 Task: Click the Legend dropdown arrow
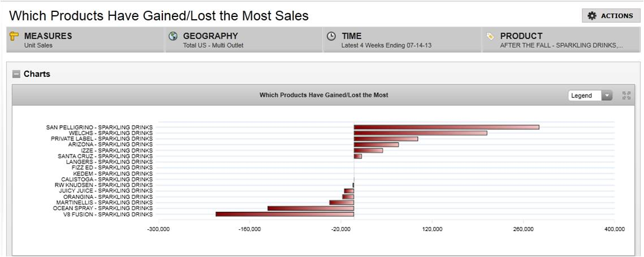607,96
